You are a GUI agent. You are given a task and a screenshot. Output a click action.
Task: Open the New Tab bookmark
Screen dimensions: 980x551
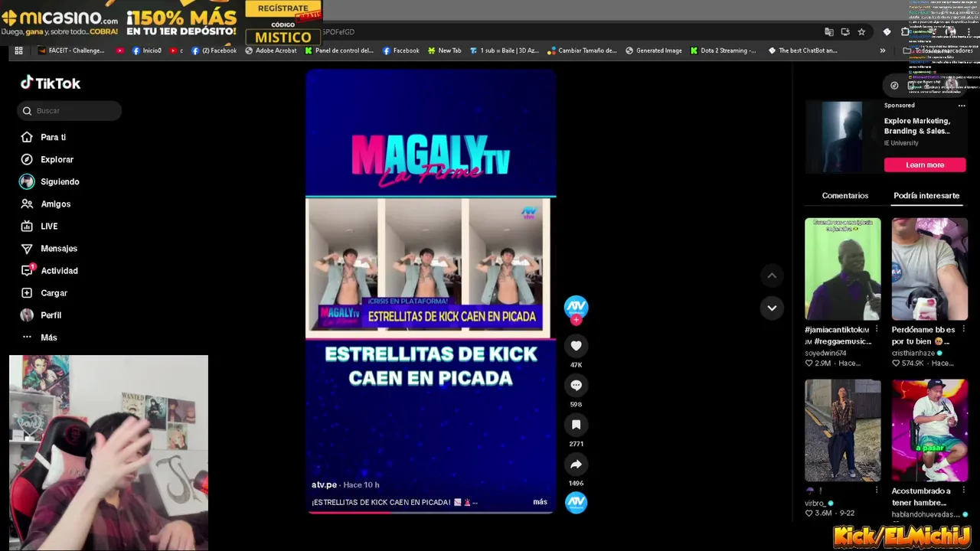click(x=444, y=51)
